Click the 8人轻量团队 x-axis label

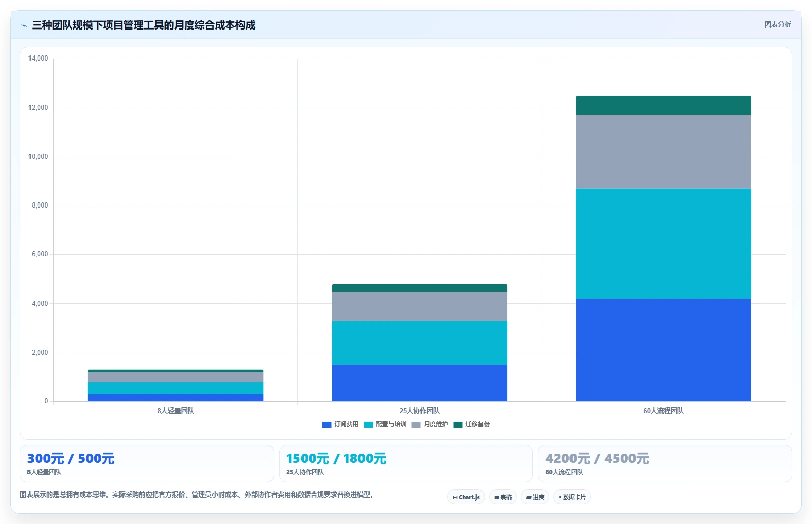[175, 411]
